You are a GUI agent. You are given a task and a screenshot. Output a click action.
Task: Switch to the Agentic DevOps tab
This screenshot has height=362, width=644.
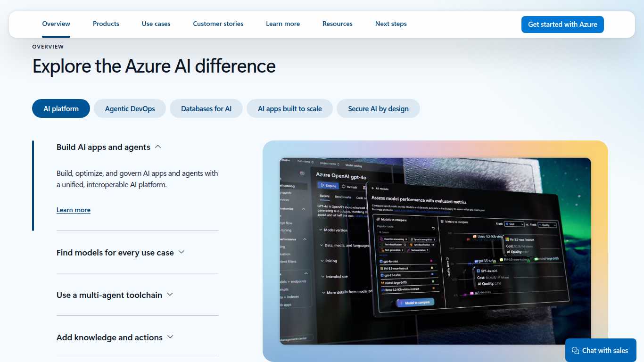point(130,108)
